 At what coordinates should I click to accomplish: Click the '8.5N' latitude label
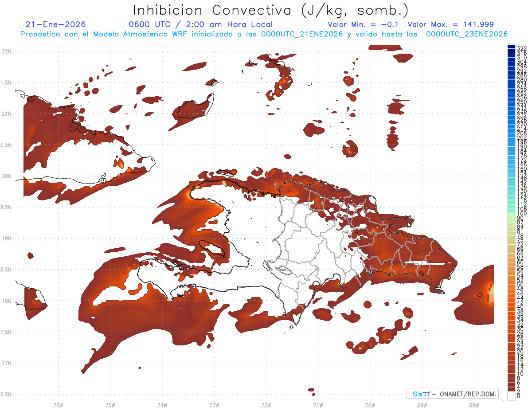click(6, 270)
